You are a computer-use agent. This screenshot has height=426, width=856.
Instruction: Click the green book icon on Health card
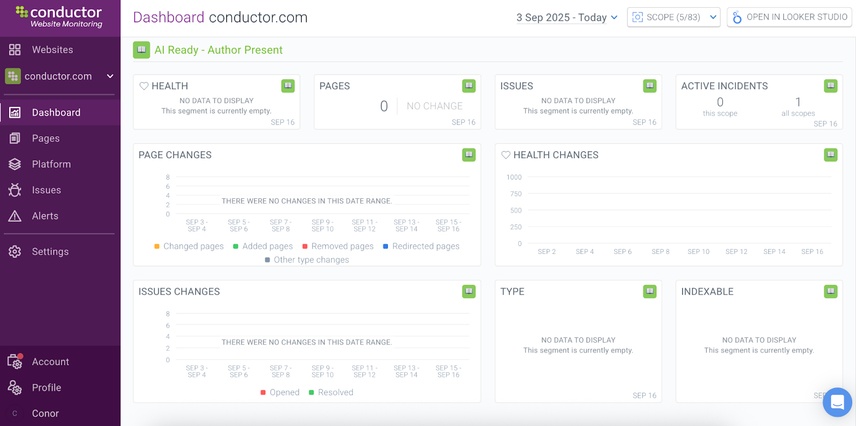[x=288, y=86]
